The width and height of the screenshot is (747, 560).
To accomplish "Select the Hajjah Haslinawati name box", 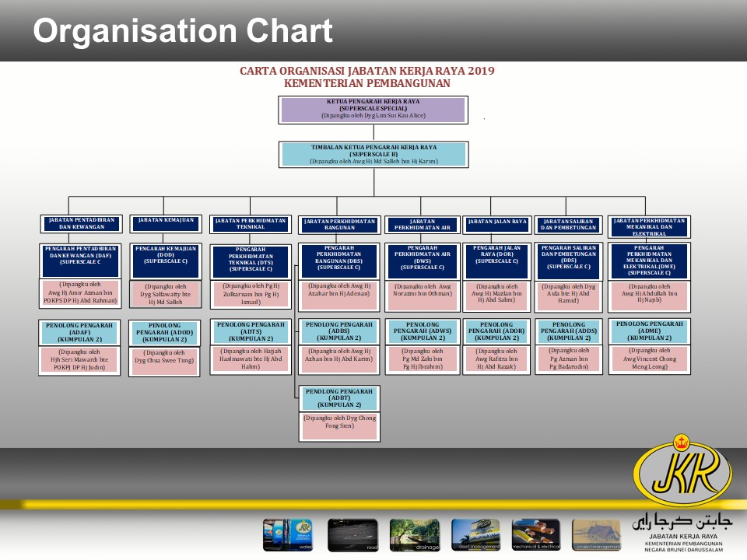I will (251, 360).
